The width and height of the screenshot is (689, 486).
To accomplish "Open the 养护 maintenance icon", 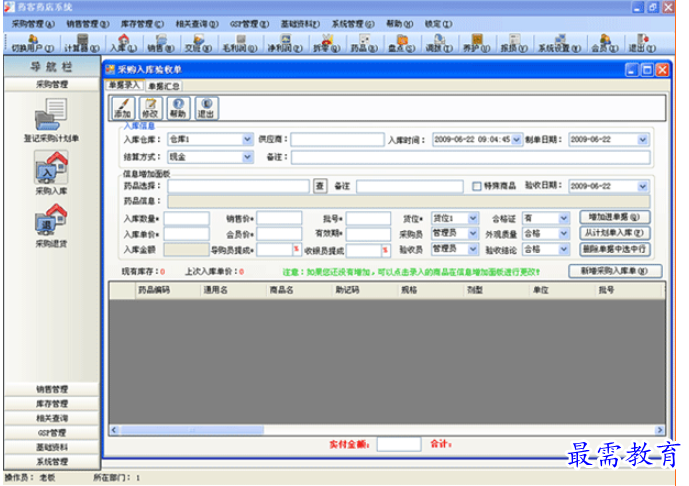I will click(x=476, y=44).
